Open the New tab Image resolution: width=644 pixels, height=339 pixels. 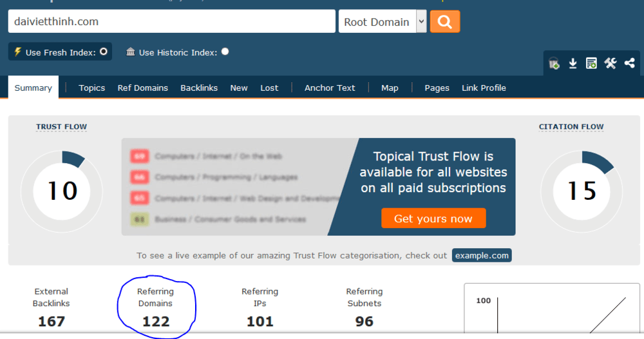pos(239,88)
